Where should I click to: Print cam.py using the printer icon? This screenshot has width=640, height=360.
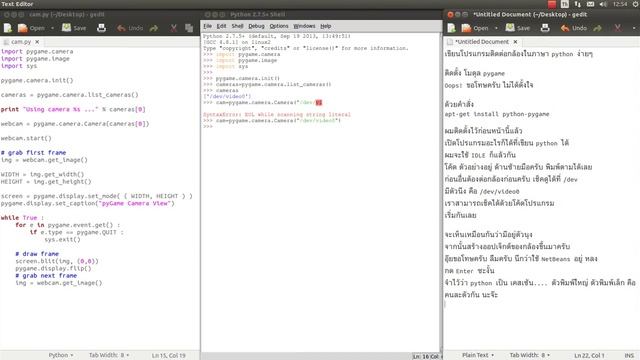(x=101, y=28)
